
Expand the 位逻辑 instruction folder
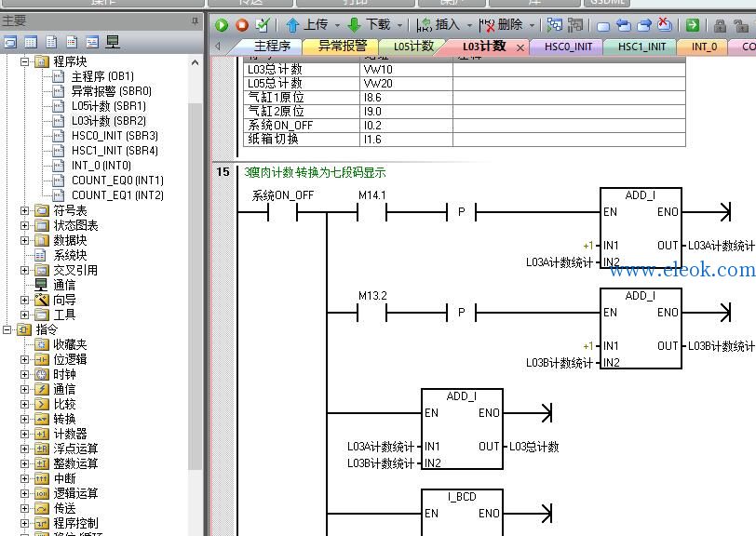[x=24, y=359]
